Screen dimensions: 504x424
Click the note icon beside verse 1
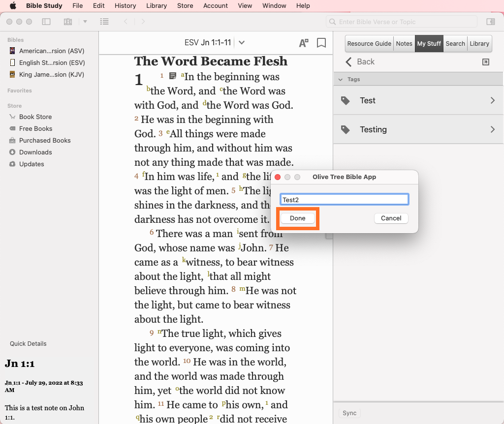tap(173, 76)
